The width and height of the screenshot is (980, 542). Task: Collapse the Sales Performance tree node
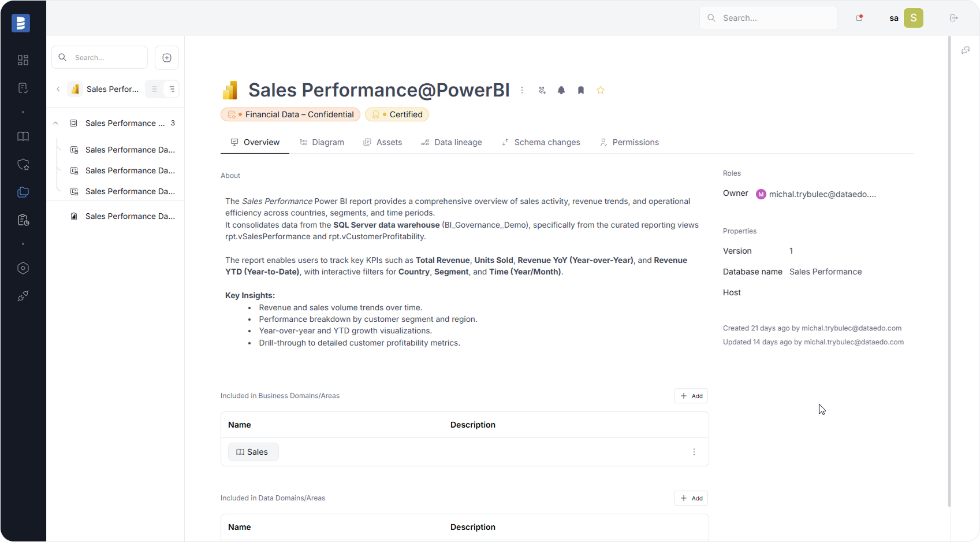point(55,123)
